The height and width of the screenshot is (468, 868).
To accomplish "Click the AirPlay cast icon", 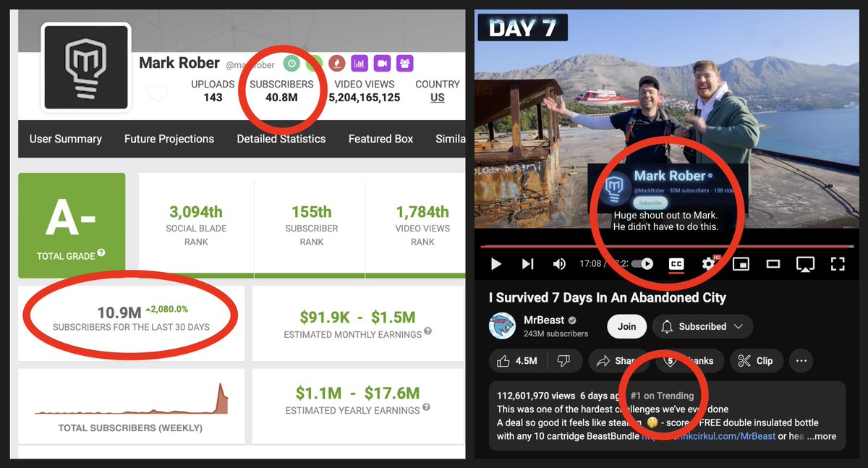I will 805,264.
